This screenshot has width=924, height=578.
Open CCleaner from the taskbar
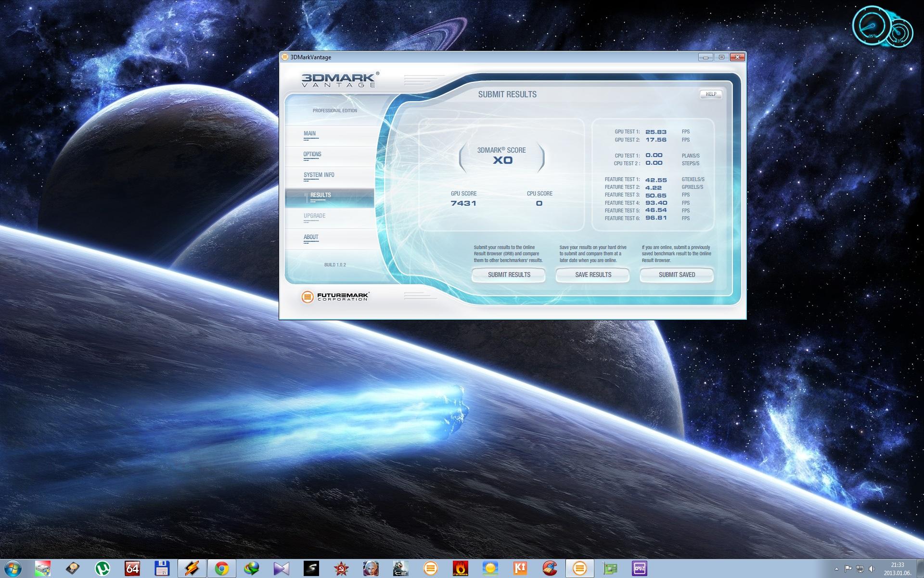[x=550, y=569]
